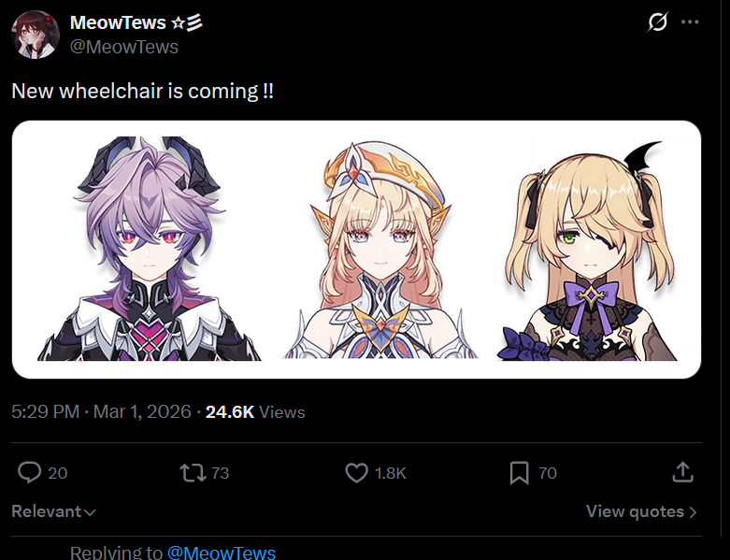Click the View quotes arrow chevron
The height and width of the screenshot is (560, 730).
(x=693, y=512)
